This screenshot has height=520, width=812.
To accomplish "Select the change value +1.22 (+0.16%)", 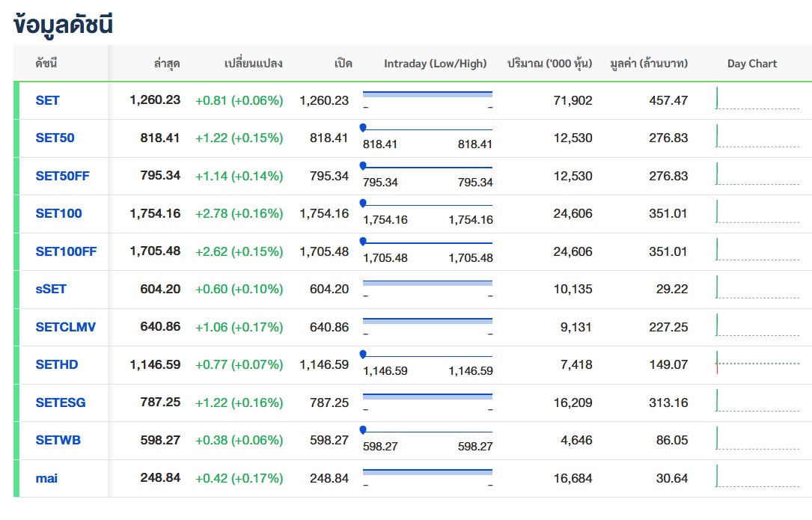I will 239,403.
